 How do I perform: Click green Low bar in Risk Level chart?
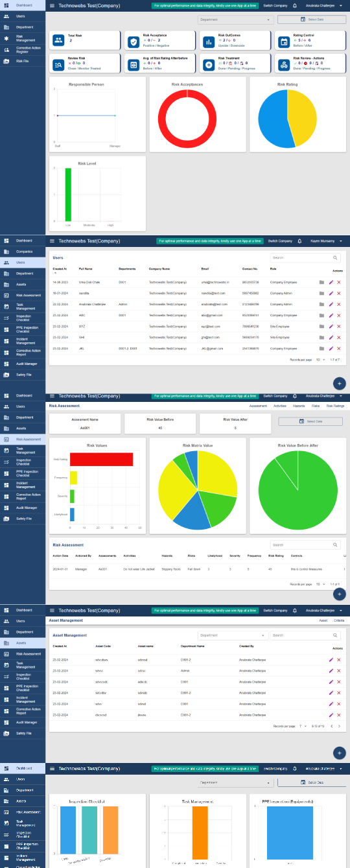tap(68, 194)
